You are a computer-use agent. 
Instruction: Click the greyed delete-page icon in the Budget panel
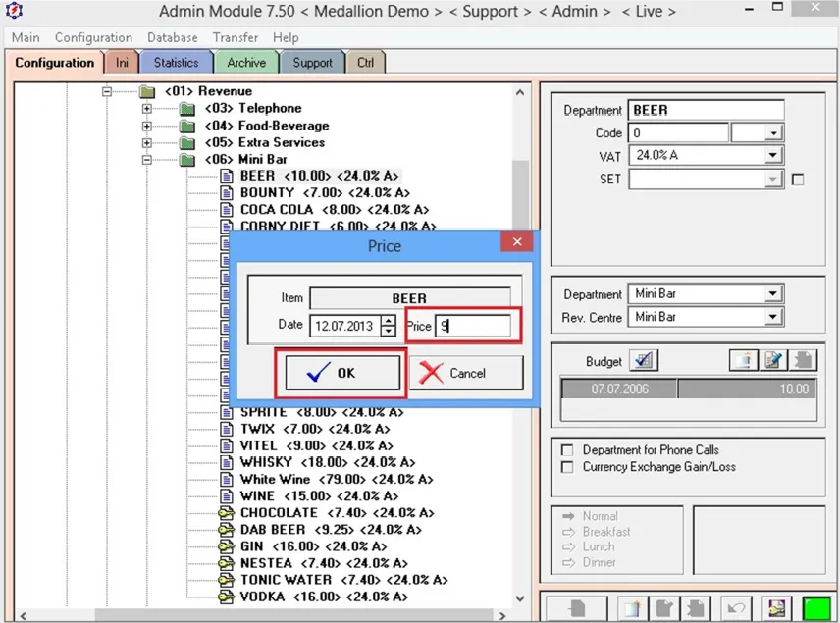803,360
